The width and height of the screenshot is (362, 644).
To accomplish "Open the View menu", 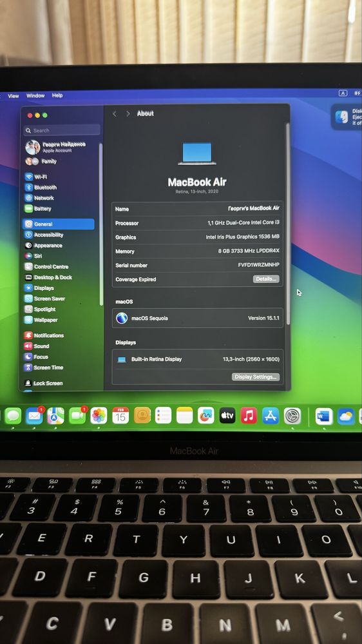I will 14,95.
